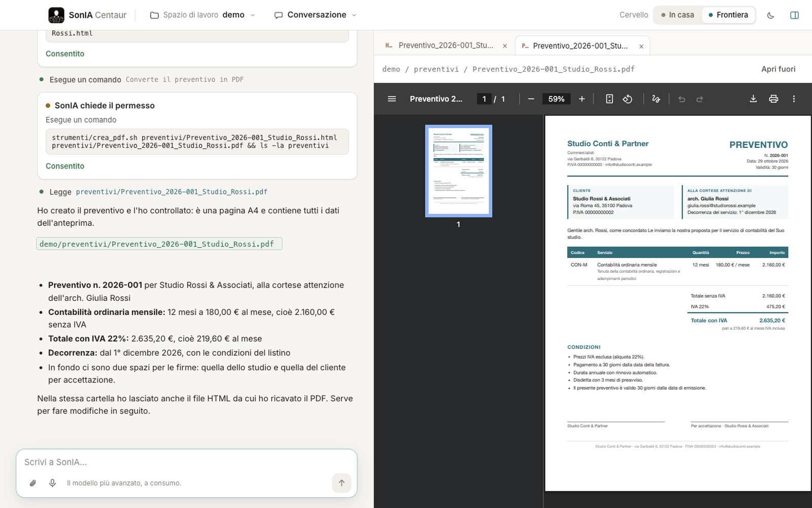
Task: Click the PDF redo arrow
Action: [x=700, y=99]
